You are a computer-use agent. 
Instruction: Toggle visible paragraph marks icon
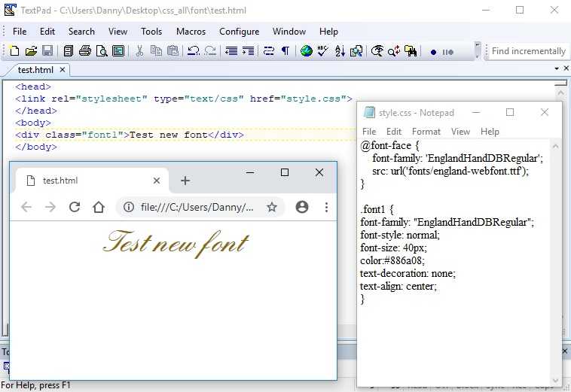tap(285, 51)
